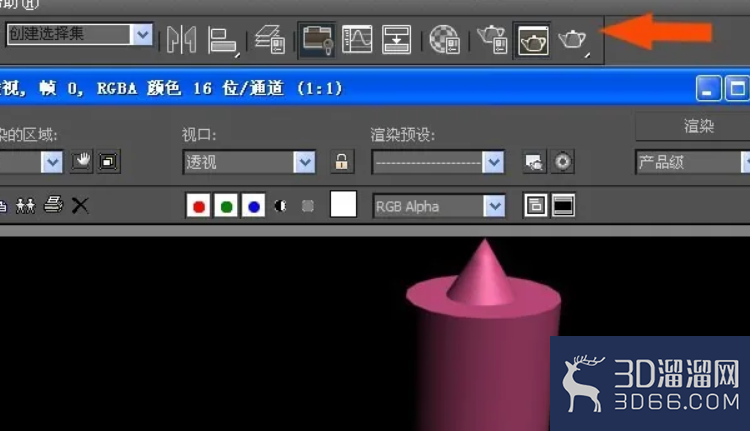Clear the rendered image with the X icon
Screen dimensions: 750x431
(x=80, y=206)
